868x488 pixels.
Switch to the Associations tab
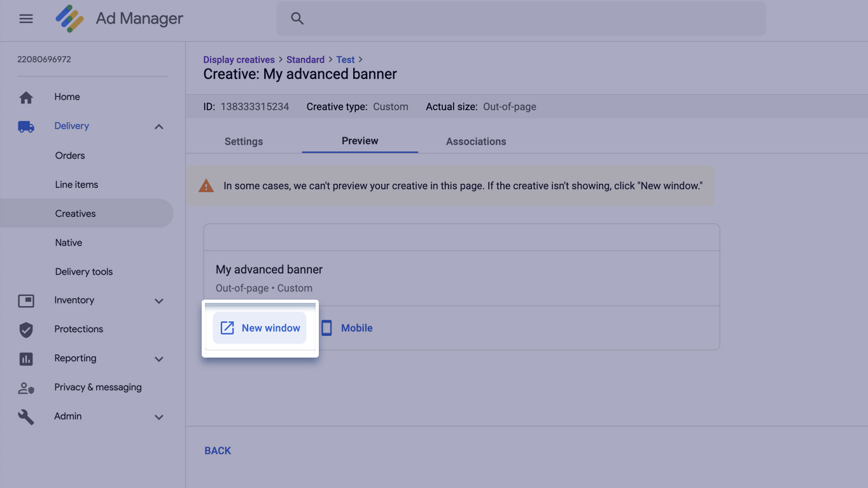(x=476, y=141)
